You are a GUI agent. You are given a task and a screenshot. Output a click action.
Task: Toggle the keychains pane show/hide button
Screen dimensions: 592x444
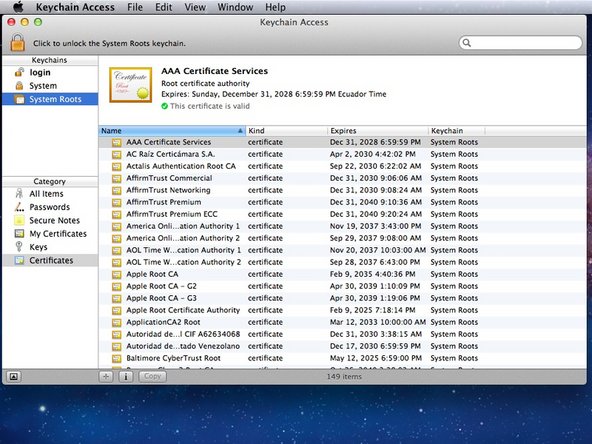point(14,376)
